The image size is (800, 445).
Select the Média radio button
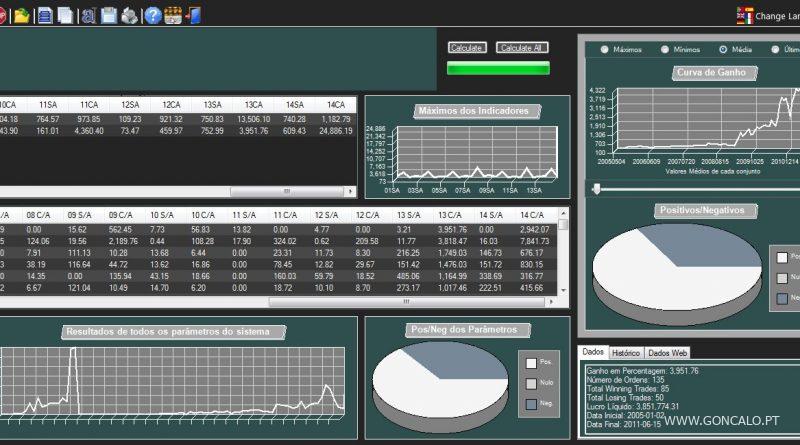tap(723, 49)
